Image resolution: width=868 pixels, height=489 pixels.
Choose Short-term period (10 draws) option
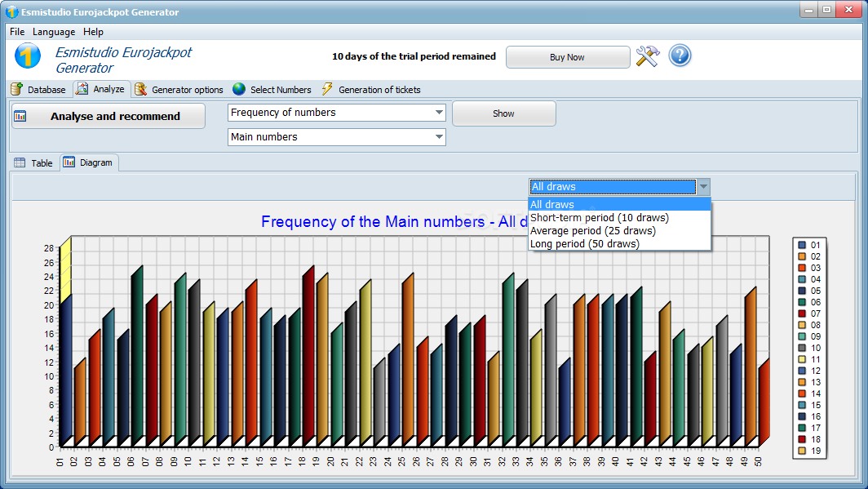coord(619,218)
